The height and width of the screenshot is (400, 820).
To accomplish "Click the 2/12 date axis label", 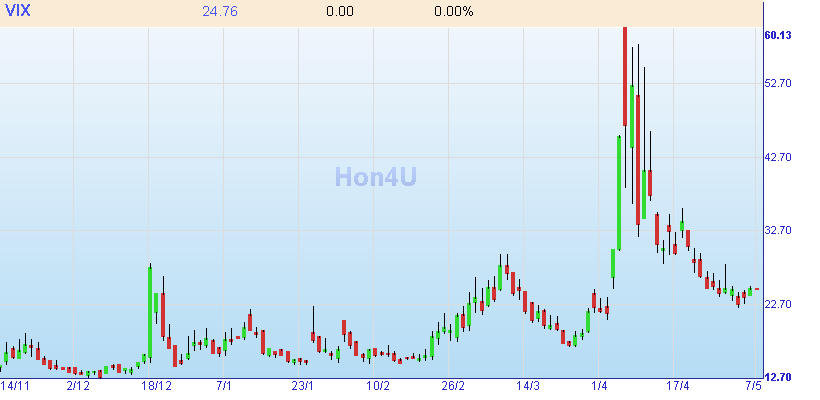I will 78,386.
